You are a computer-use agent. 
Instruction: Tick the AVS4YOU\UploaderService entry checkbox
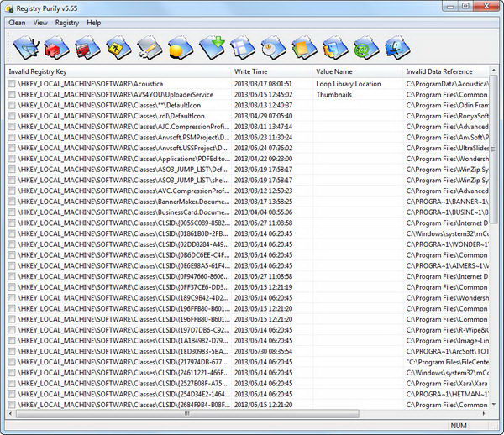coord(12,95)
